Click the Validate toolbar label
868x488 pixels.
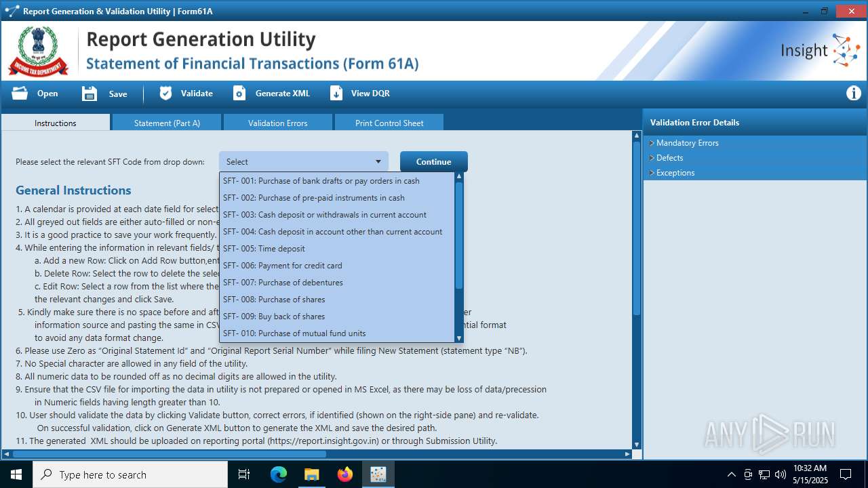(197, 94)
